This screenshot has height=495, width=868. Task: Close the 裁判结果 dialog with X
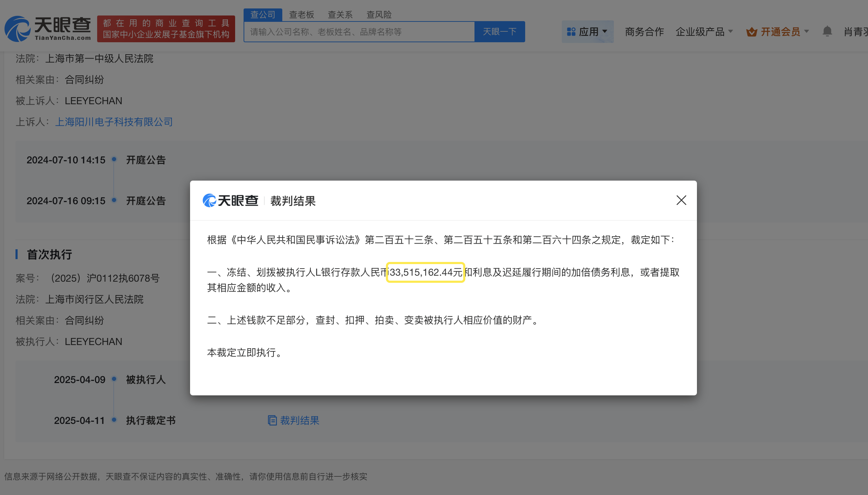pyautogui.click(x=681, y=200)
